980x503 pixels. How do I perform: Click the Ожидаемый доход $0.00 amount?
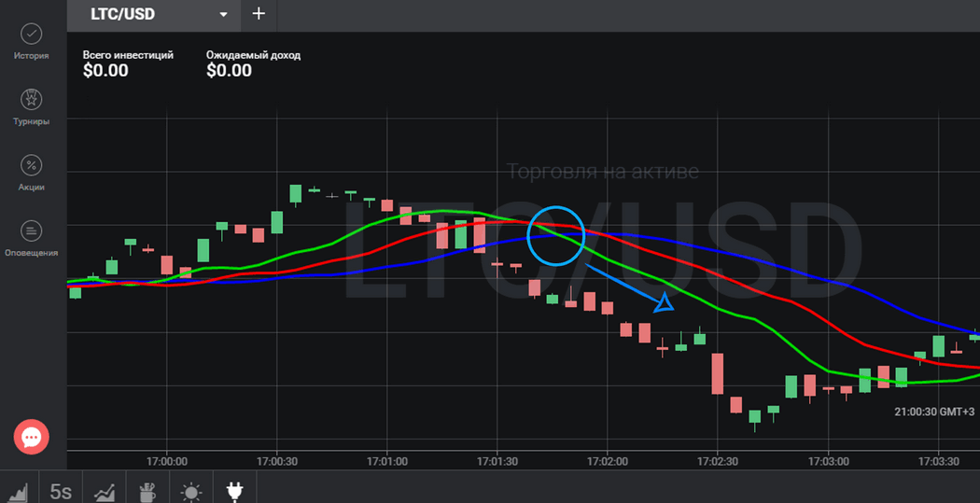pyautogui.click(x=229, y=71)
